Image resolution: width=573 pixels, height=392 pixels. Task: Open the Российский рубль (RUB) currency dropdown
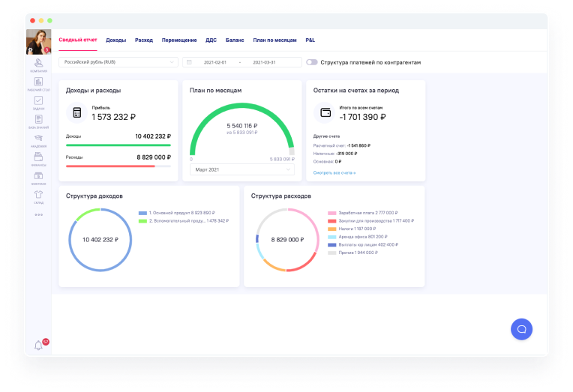tap(118, 62)
